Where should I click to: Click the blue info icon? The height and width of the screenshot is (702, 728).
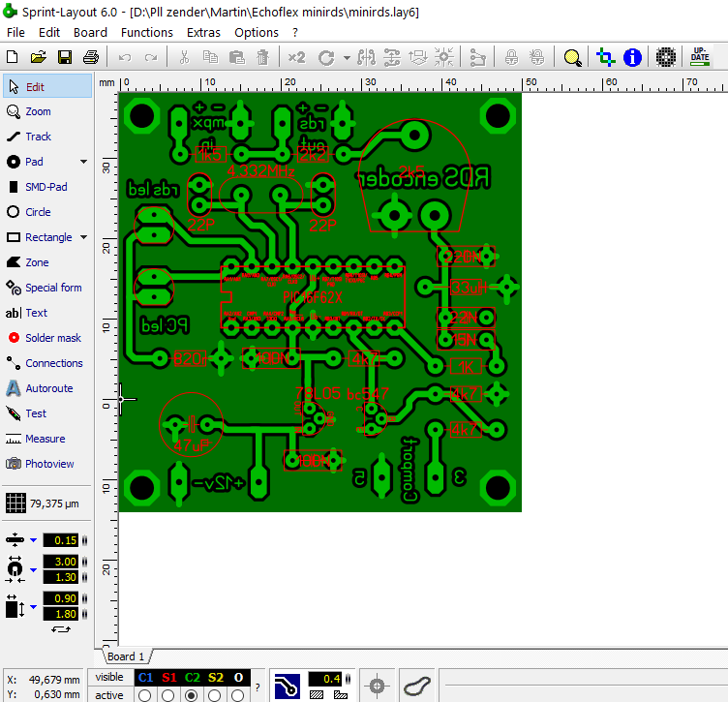point(632,58)
